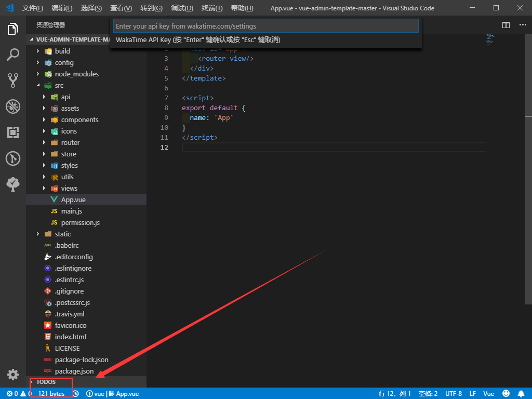Open favicon.ico in the file tree
This screenshot has height=399, width=532.
pyautogui.click(x=86, y=325)
